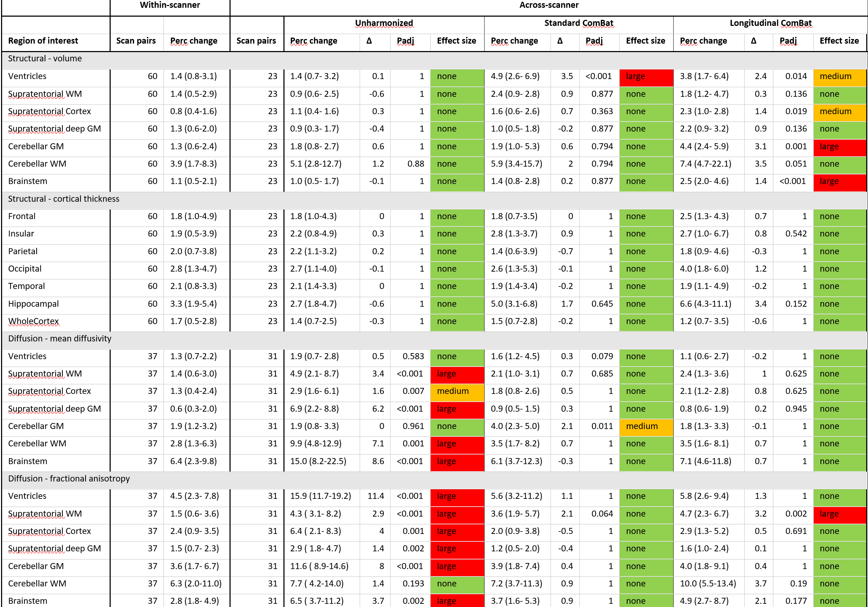Click the value '15.9 (11.7-19.2)' cell
The image size is (868, 607).
[320, 496]
